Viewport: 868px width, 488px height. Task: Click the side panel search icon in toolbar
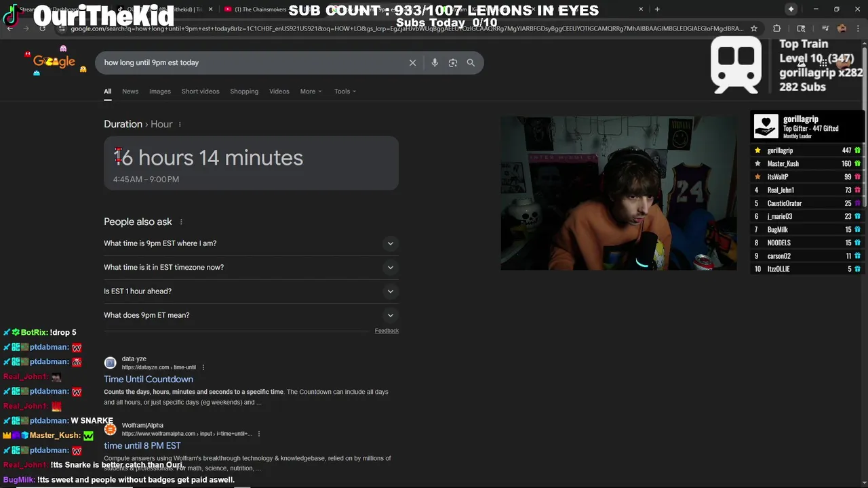[x=801, y=28]
